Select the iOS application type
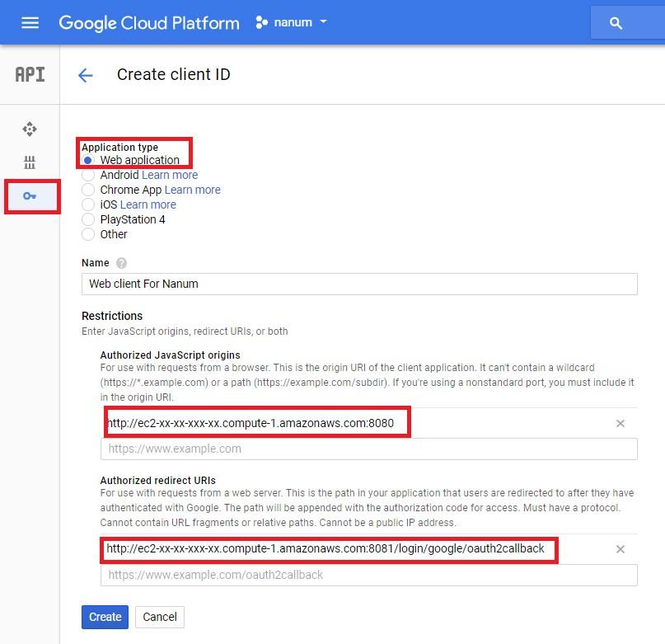Image resolution: width=665 pixels, height=644 pixels. pos(88,204)
